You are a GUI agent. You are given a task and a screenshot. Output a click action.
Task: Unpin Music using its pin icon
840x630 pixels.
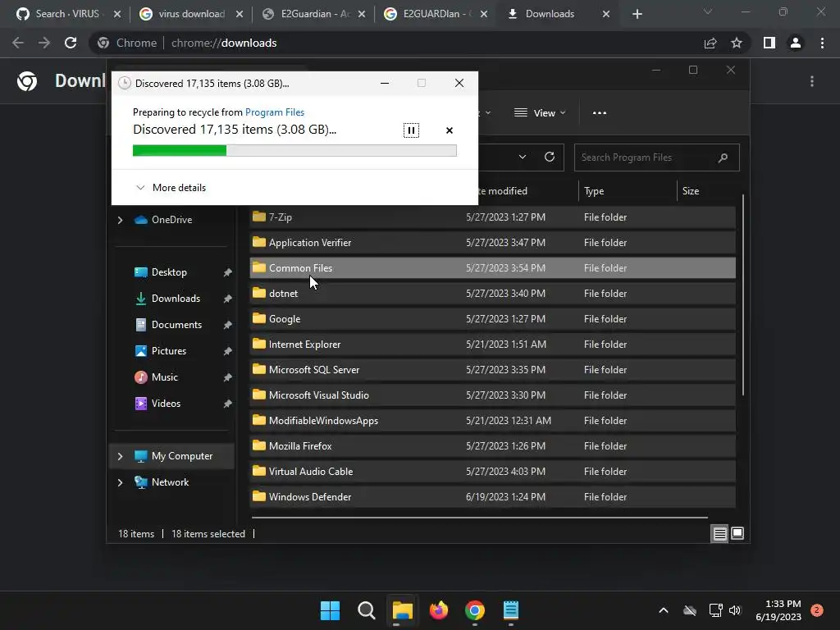(x=227, y=377)
